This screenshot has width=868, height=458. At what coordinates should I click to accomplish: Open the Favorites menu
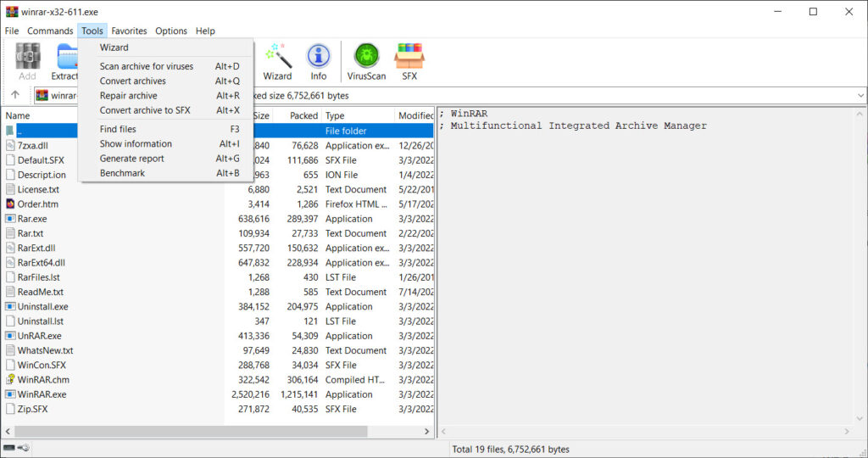(x=129, y=31)
